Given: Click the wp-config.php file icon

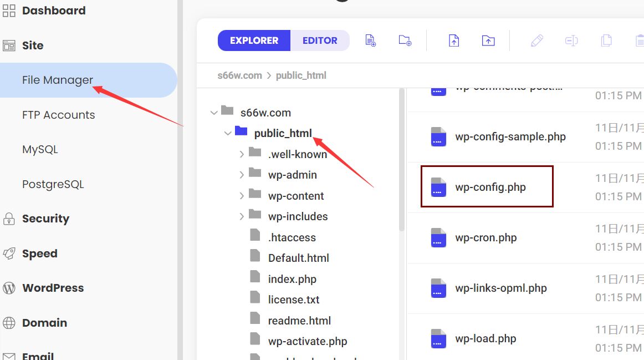Looking at the screenshot, I should [438, 187].
